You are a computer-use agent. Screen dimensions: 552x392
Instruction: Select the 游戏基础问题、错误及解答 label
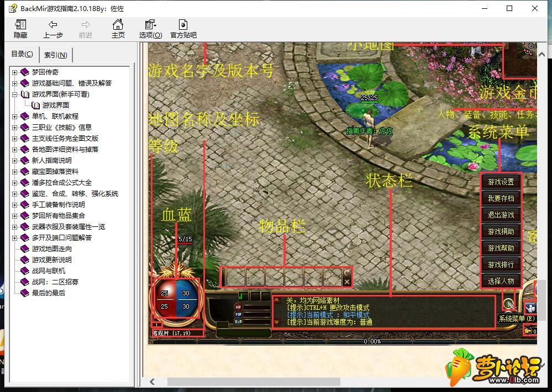point(72,83)
